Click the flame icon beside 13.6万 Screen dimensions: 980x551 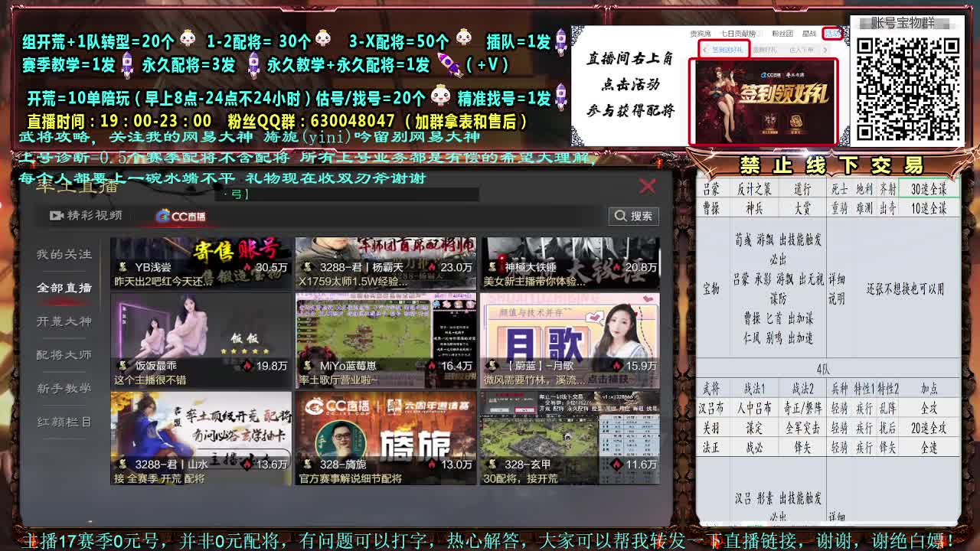(247, 465)
